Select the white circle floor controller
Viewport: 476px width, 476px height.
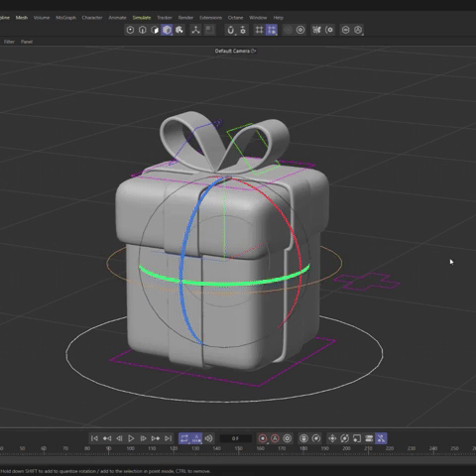pyautogui.click(x=224, y=401)
